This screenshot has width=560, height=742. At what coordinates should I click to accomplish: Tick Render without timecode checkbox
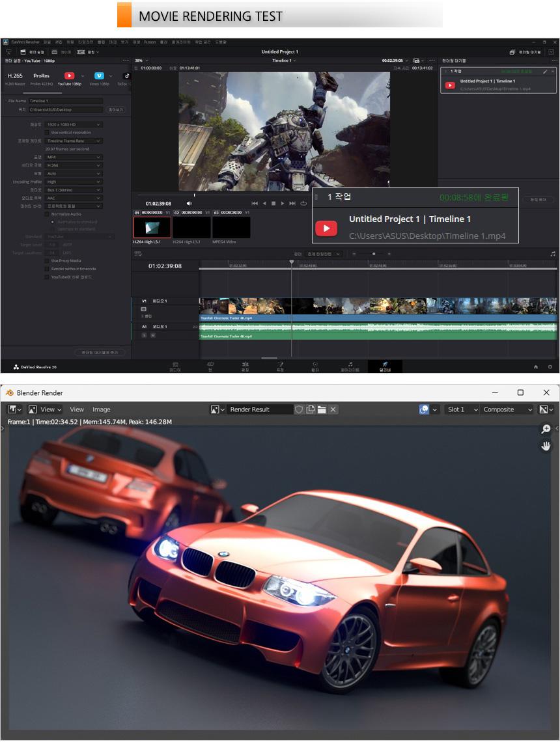pos(47,269)
